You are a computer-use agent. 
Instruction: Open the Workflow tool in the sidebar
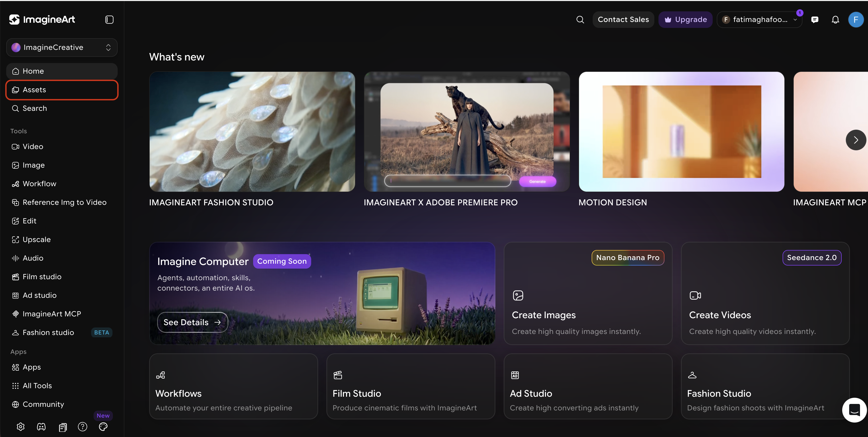(x=62, y=183)
